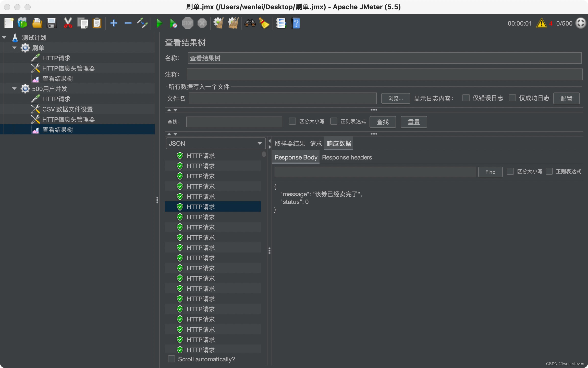Collapse the 刷单 thread group arrow
Viewport: 588px width, 368px height.
click(14, 48)
